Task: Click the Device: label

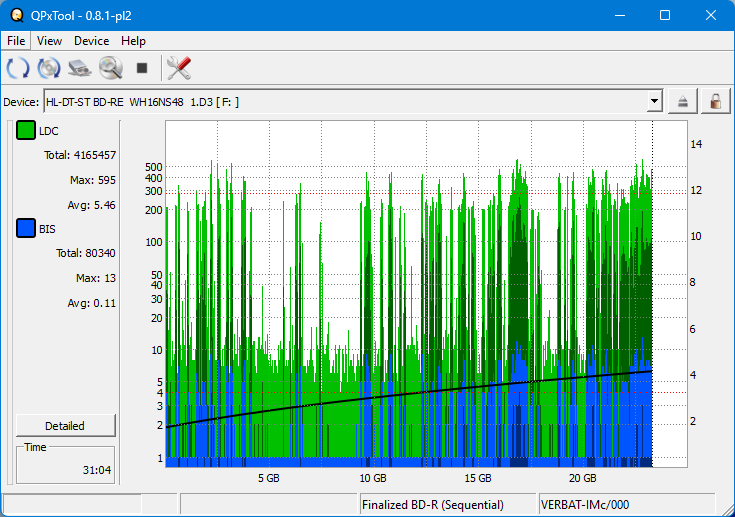Action: (x=21, y=102)
